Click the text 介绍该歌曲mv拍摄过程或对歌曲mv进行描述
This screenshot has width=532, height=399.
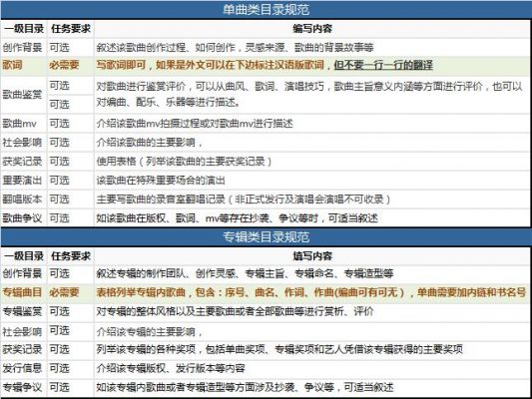coord(195,124)
